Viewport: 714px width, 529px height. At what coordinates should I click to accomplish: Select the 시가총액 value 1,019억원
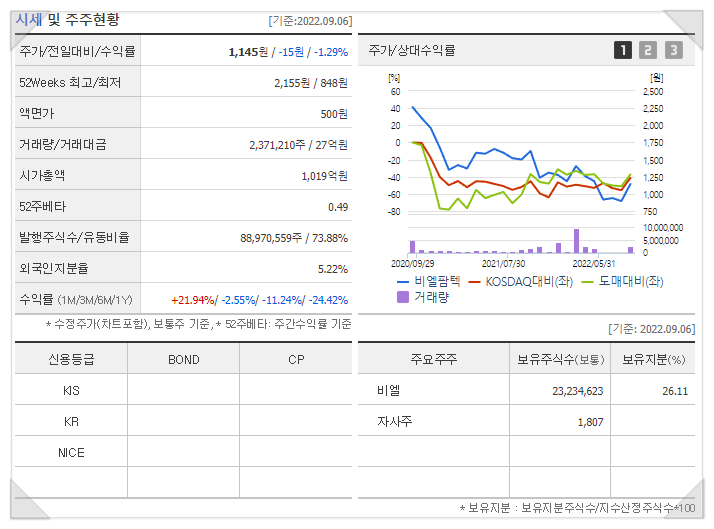pos(324,176)
